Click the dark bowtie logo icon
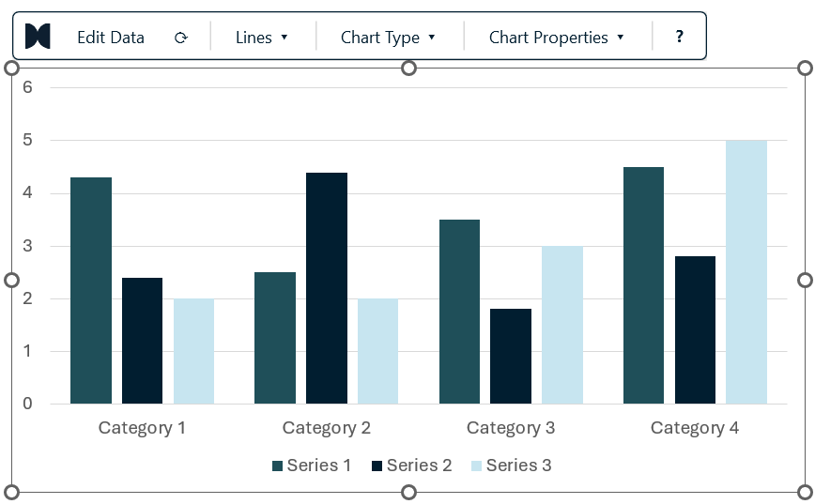 tap(38, 37)
